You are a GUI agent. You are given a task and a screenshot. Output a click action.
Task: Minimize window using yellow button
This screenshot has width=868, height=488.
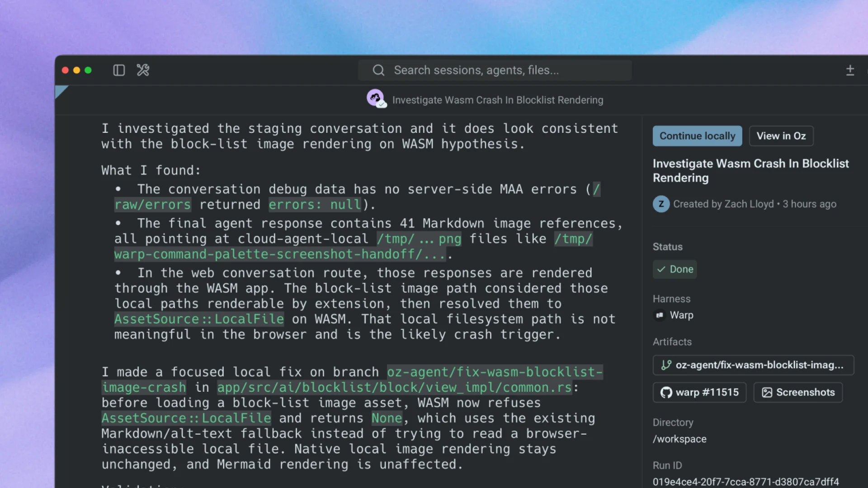pyautogui.click(x=76, y=70)
